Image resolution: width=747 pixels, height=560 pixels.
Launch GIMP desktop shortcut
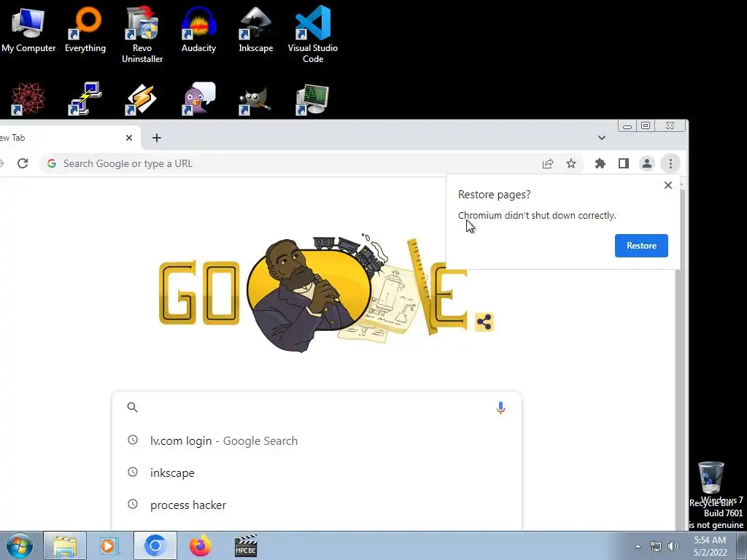[256, 99]
